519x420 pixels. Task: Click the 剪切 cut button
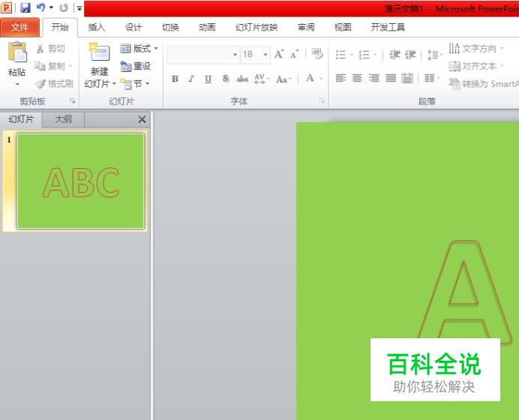point(50,49)
